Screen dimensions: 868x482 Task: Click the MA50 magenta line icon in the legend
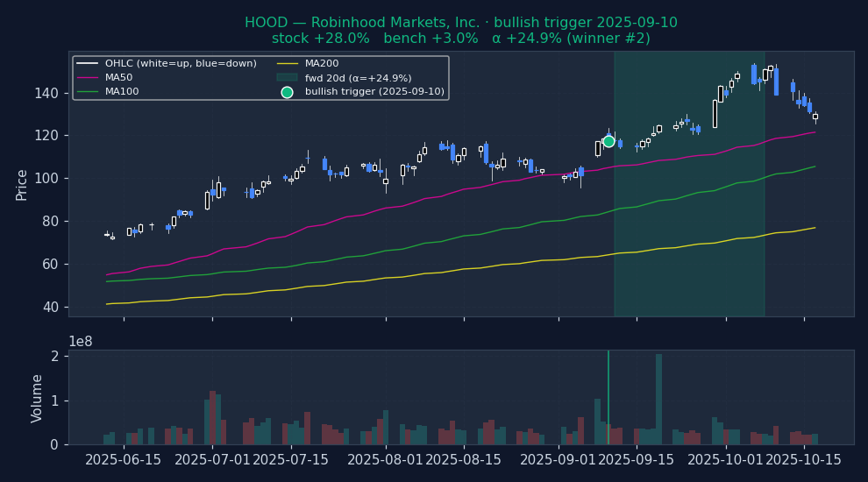(x=88, y=78)
